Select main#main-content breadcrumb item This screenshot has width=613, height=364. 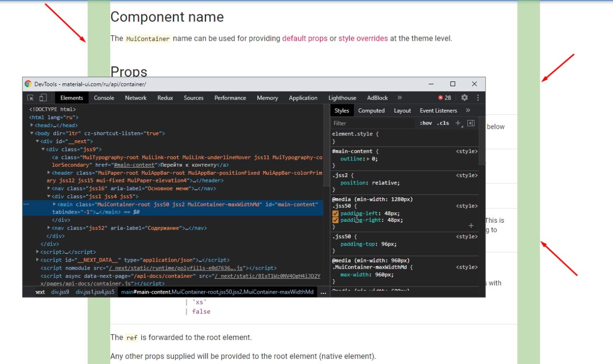[x=217, y=292]
